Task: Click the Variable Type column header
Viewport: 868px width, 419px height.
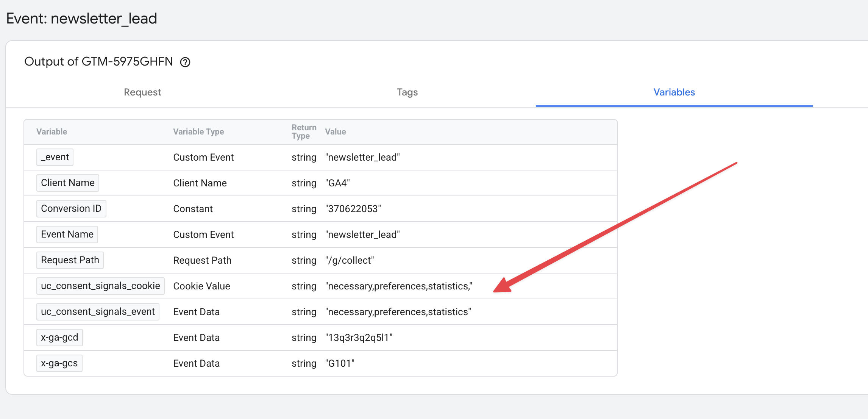Action: click(x=198, y=132)
